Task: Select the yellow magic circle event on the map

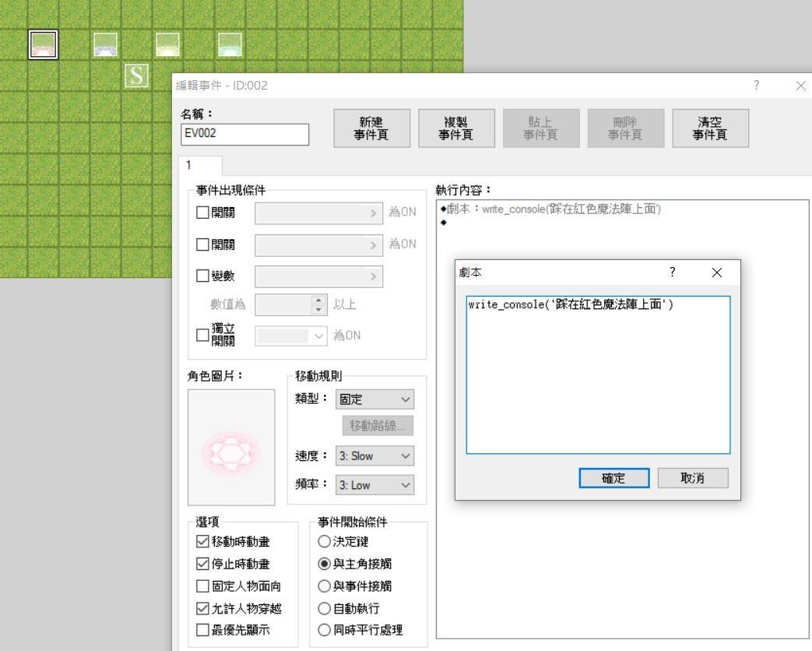Action: (x=167, y=44)
